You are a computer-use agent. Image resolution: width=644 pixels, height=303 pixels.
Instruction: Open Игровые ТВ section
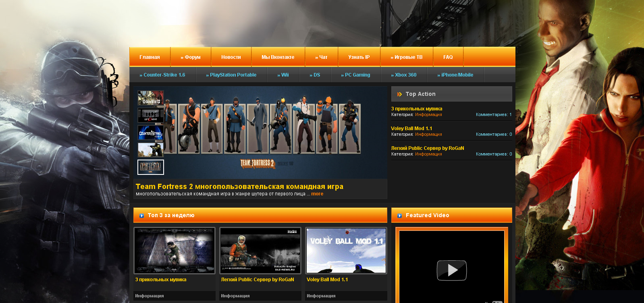[407, 57]
